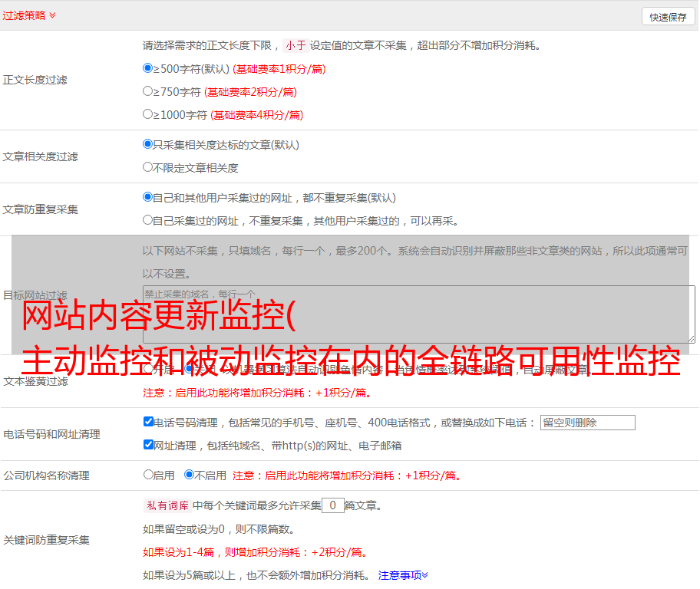
Task: Select 不启用 for 公司机构名称清理
Action: click(x=190, y=475)
